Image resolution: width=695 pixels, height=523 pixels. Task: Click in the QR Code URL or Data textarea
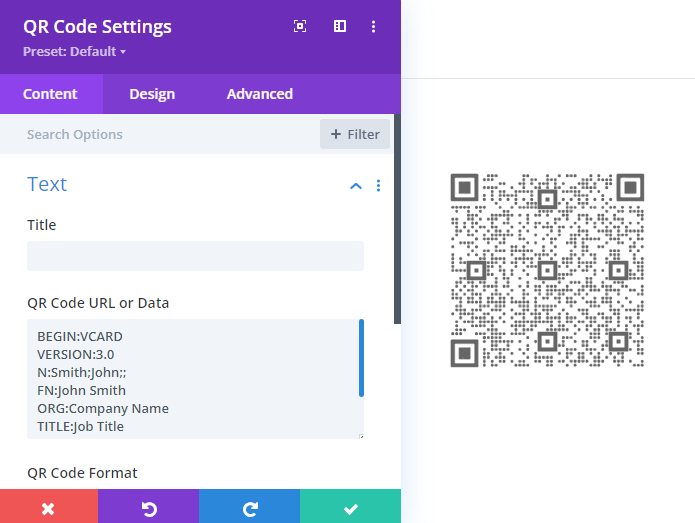pyautogui.click(x=193, y=379)
